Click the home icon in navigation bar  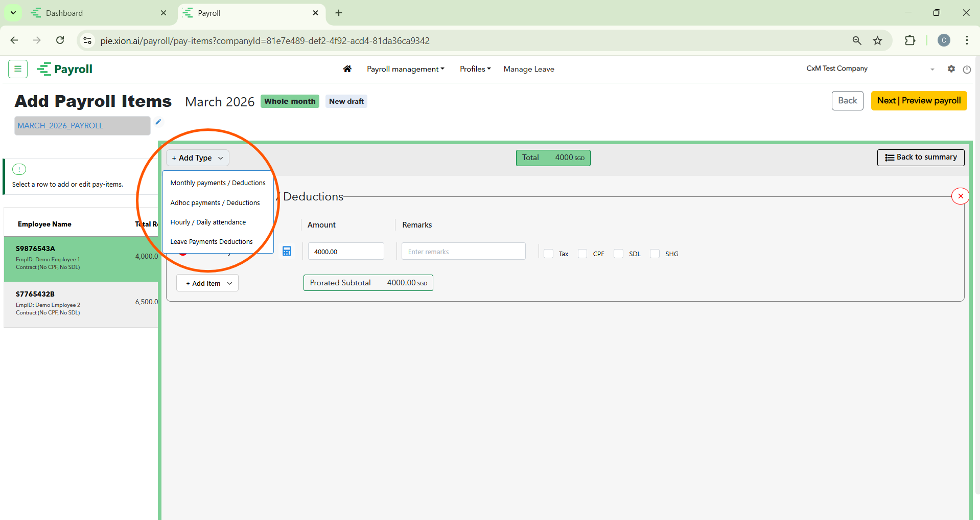[347, 69]
